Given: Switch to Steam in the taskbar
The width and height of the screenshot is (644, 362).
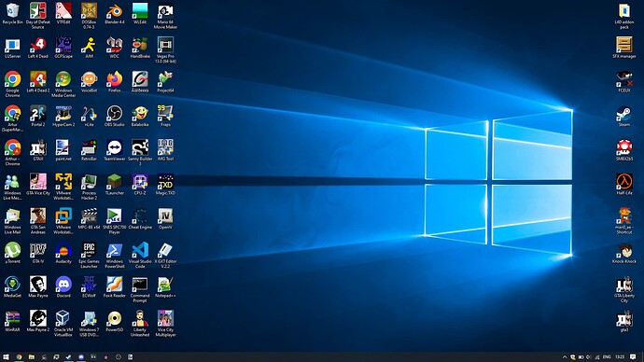Looking at the screenshot, I should 68,357.
